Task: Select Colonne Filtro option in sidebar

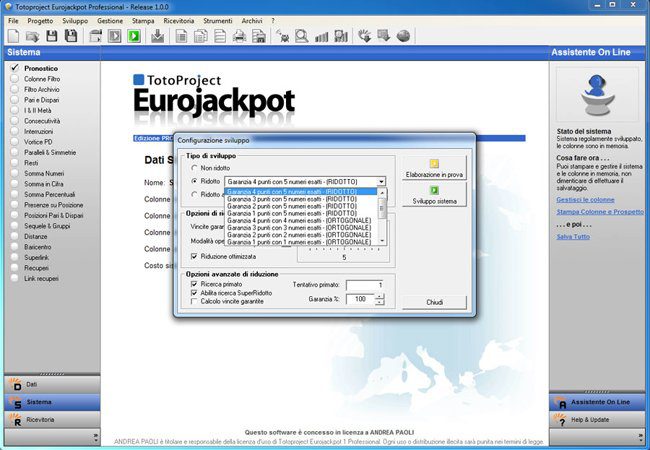Action: (42, 79)
